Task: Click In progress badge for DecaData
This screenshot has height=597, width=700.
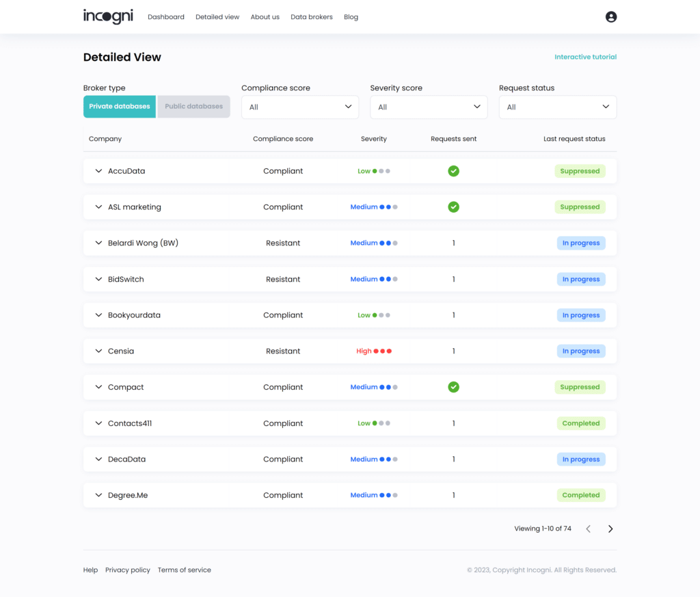Action: (581, 459)
